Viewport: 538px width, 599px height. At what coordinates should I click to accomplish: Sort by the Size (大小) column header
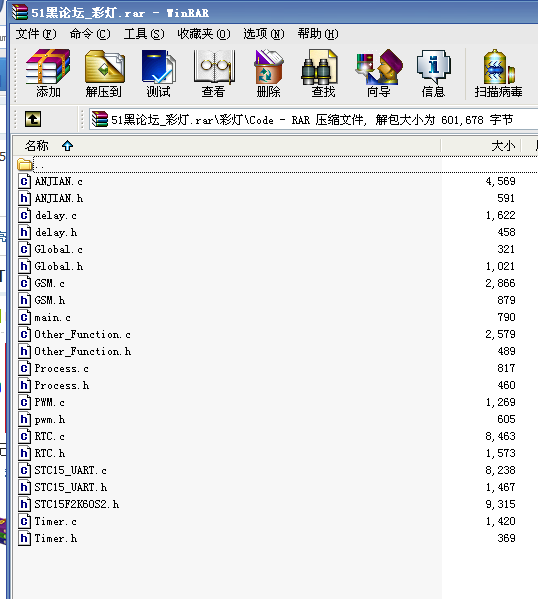481,146
